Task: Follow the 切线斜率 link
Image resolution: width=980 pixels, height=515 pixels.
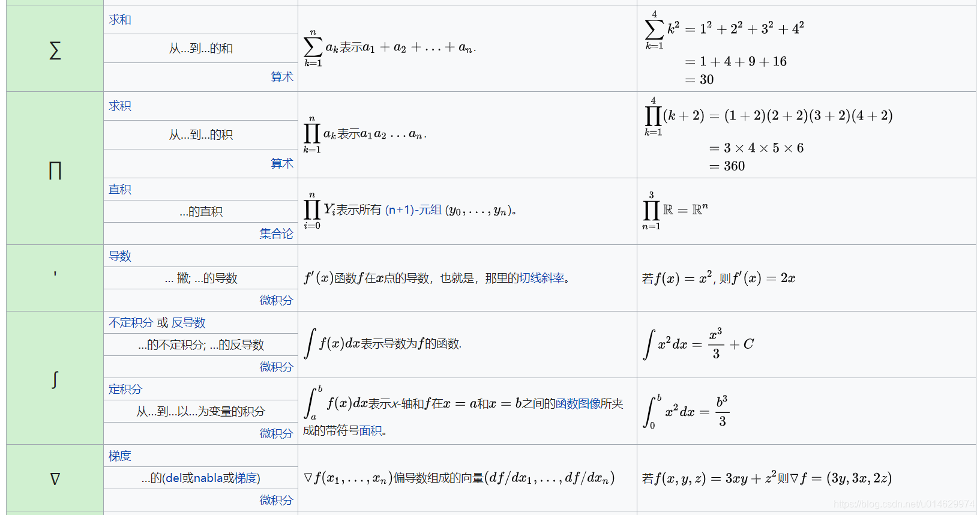Action: pos(541,278)
